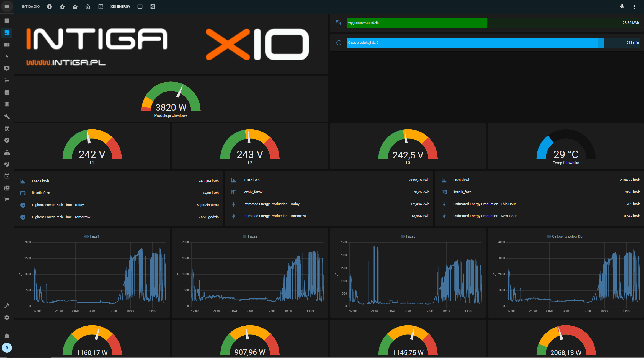Open HACS store in sidebar

(7, 128)
